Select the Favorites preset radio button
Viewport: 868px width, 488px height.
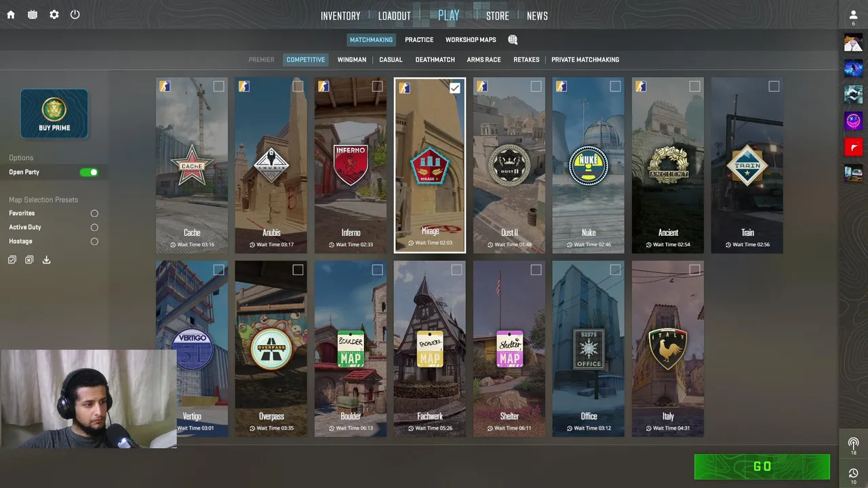[x=94, y=213]
